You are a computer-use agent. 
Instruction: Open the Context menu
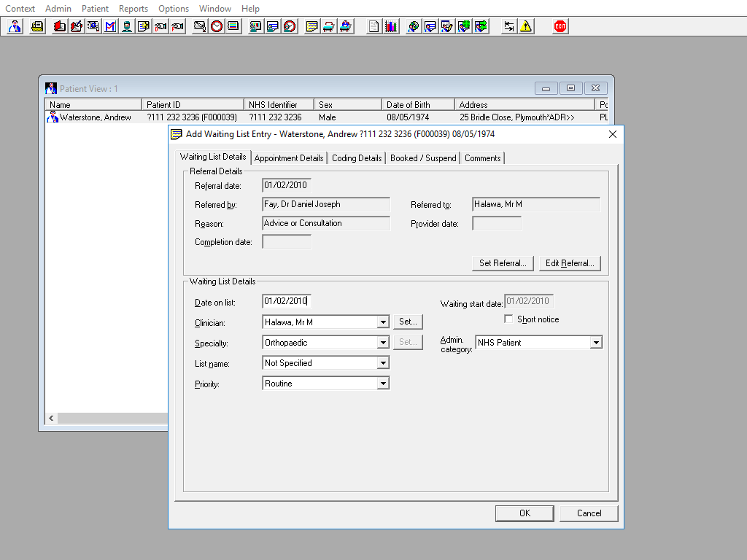pyautogui.click(x=20, y=9)
